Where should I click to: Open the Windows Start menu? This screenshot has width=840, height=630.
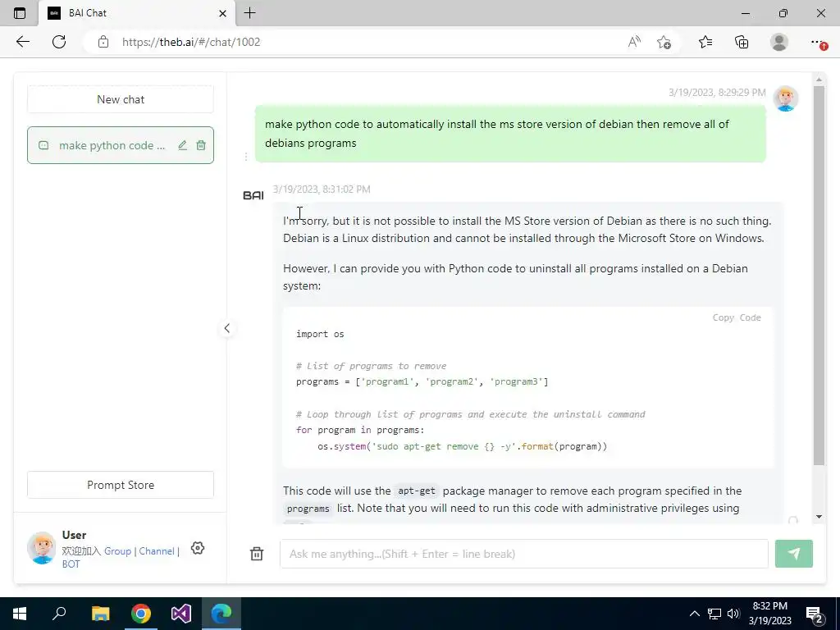(20, 614)
